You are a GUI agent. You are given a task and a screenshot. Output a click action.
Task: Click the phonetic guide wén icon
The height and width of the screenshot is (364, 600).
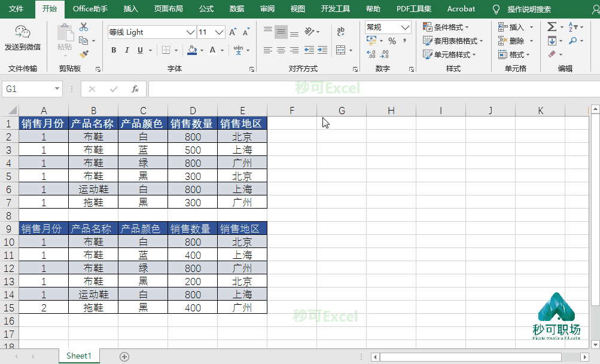pyautogui.click(x=239, y=50)
